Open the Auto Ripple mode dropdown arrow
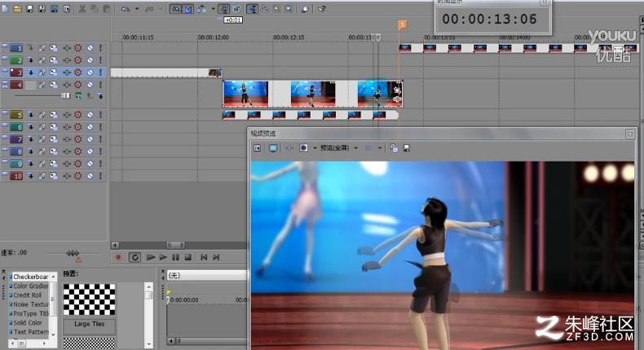The height and width of the screenshot is (350, 644). [213, 9]
